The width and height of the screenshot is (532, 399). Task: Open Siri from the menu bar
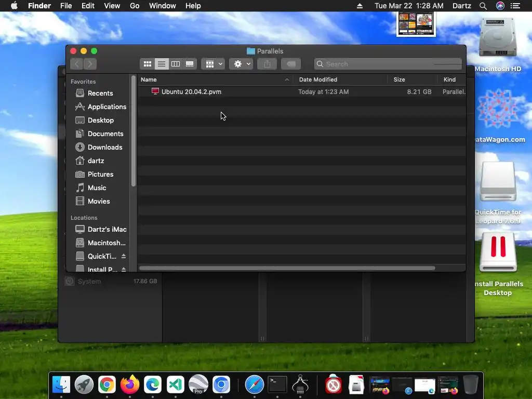click(500, 6)
